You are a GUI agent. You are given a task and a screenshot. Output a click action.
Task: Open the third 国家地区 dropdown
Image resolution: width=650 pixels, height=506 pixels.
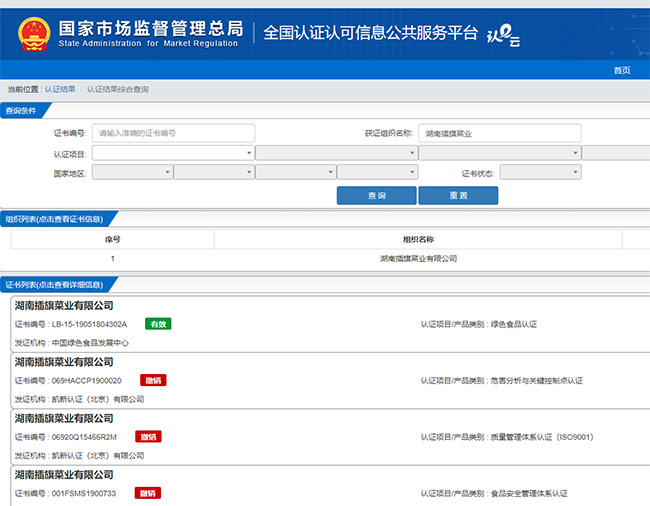point(296,172)
